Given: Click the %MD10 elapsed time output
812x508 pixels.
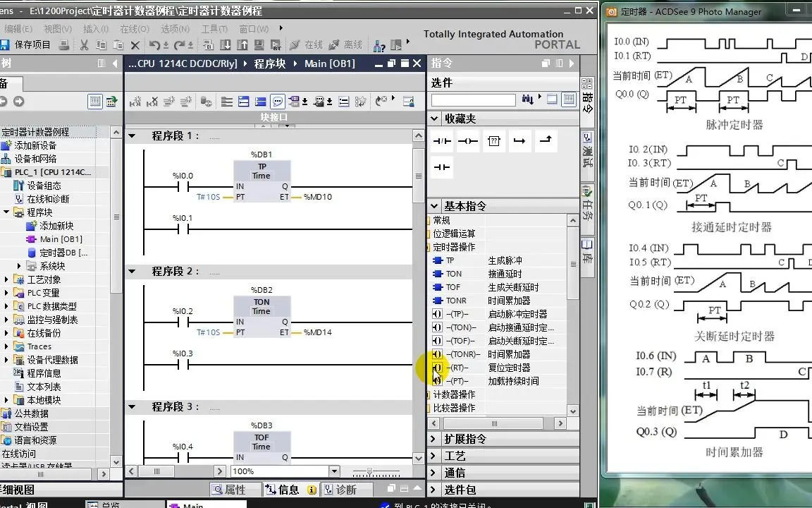Looking at the screenshot, I should [317, 197].
